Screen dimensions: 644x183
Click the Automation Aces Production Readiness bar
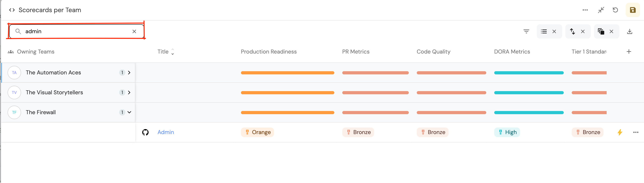[x=287, y=73]
